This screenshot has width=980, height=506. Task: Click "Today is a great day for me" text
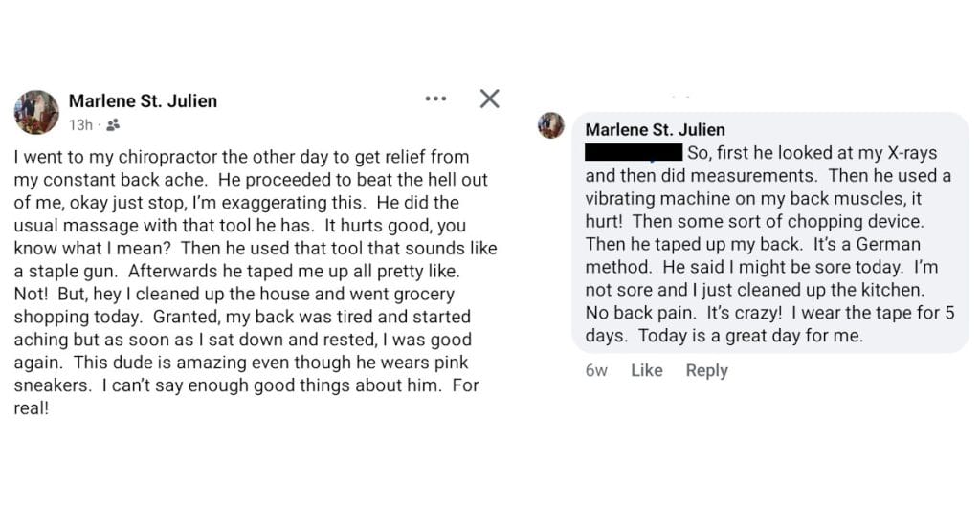coord(750,336)
